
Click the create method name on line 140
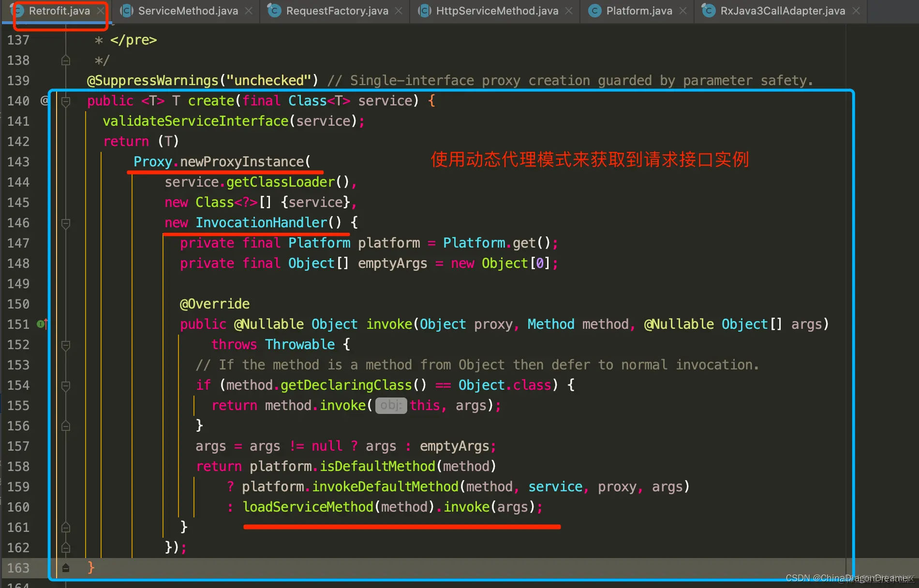point(211,101)
